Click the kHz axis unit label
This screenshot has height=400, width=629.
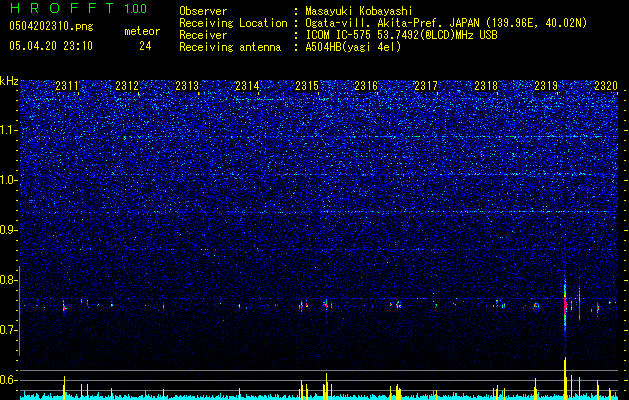point(9,81)
